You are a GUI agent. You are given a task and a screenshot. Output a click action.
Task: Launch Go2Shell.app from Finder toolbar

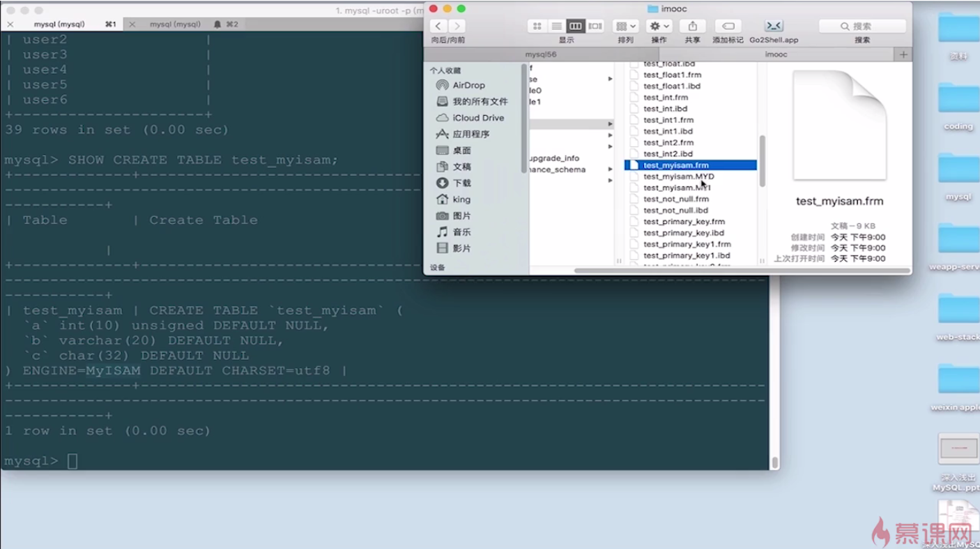[x=774, y=26]
